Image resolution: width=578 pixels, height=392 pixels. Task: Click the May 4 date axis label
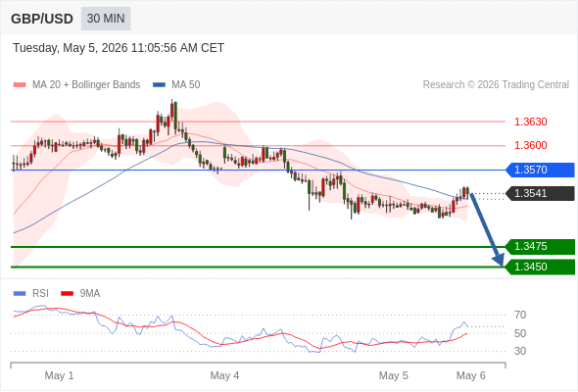(x=224, y=375)
